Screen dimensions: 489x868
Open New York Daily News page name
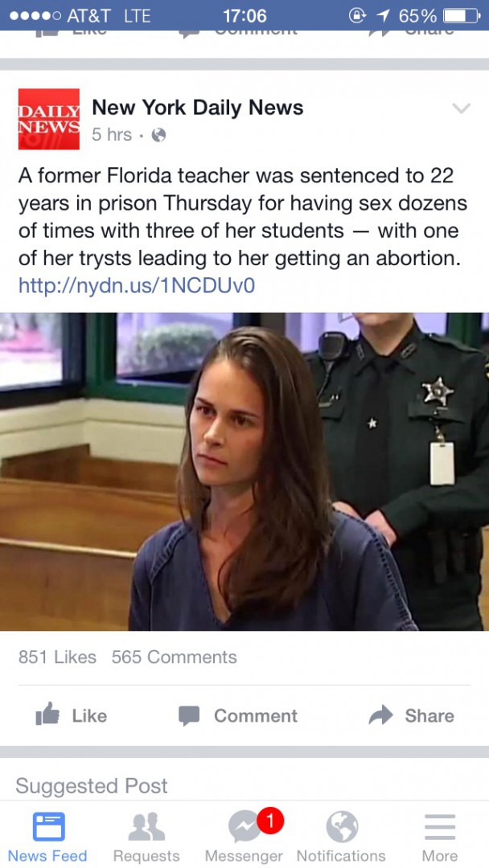pos(198,108)
